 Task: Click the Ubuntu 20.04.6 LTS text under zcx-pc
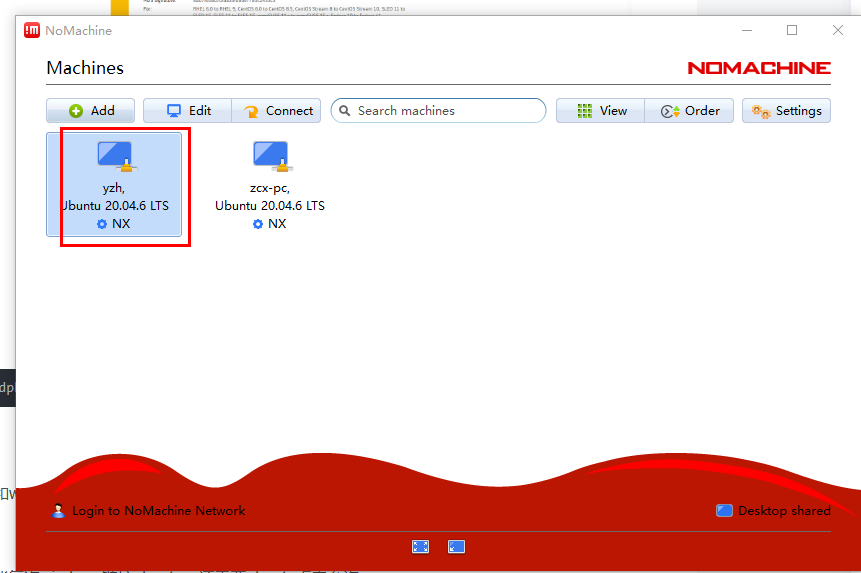(270, 206)
